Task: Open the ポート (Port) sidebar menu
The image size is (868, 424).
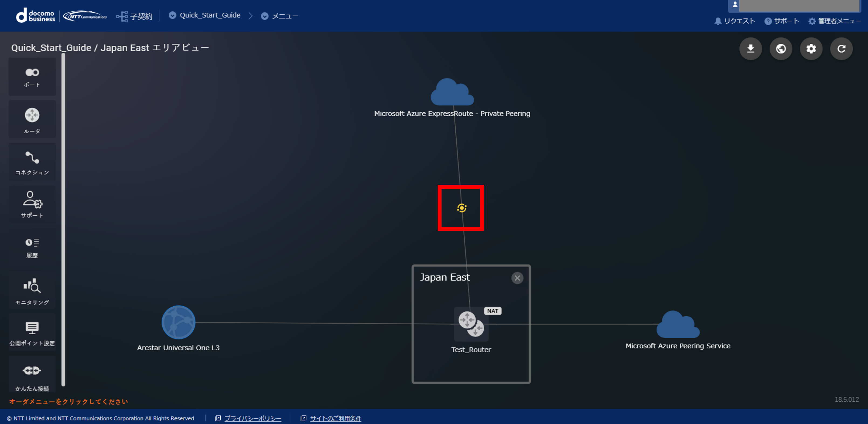Action: pos(32,76)
